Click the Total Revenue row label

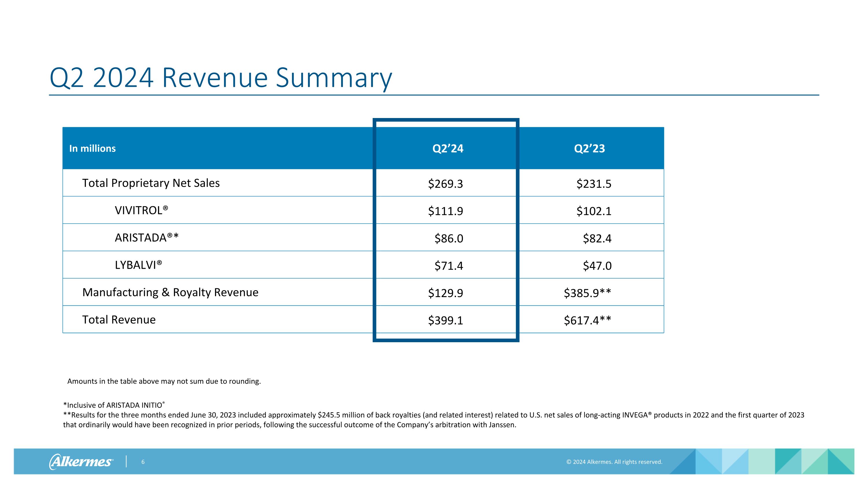click(119, 320)
